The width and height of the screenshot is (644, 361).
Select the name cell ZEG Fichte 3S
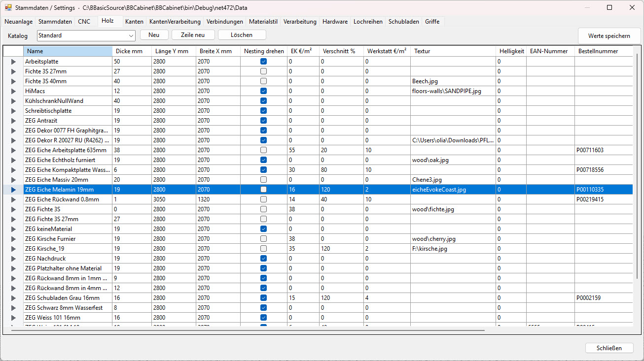(68, 209)
